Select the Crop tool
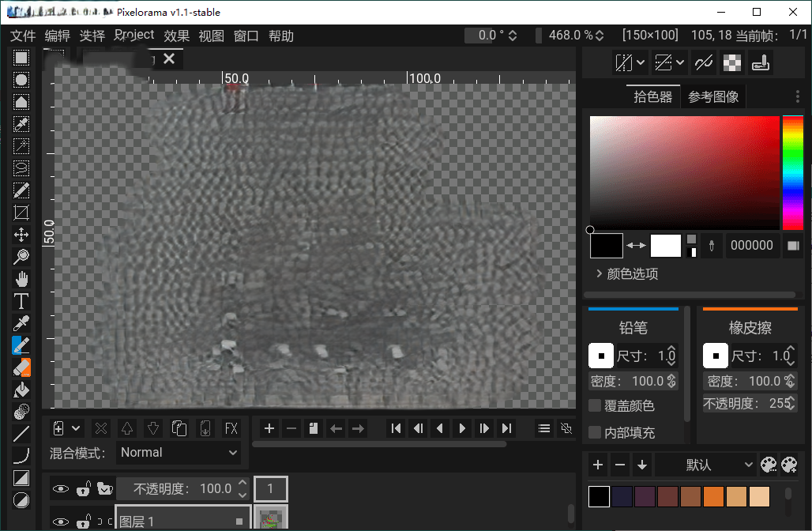 pos(21,213)
